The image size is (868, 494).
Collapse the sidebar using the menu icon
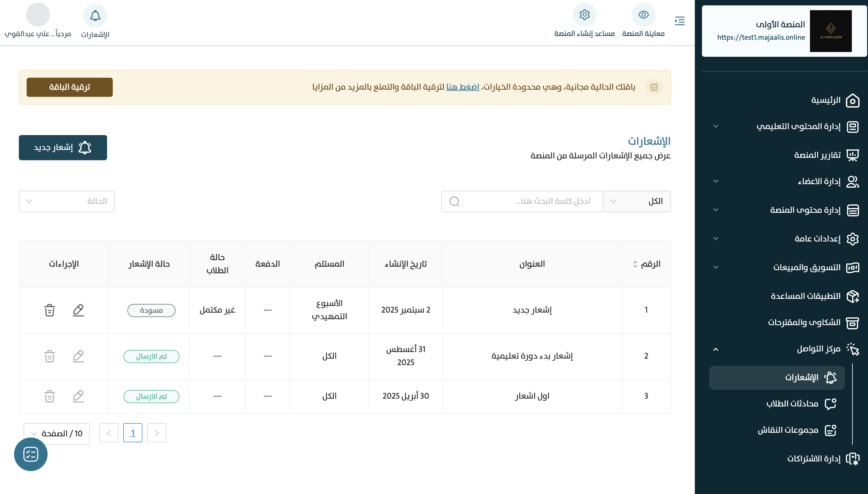680,21
